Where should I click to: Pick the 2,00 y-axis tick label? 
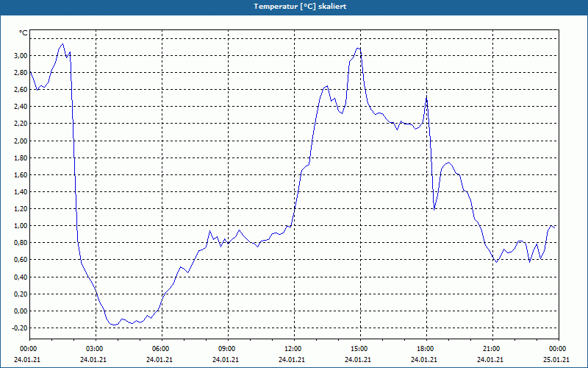pyautogui.click(x=21, y=141)
